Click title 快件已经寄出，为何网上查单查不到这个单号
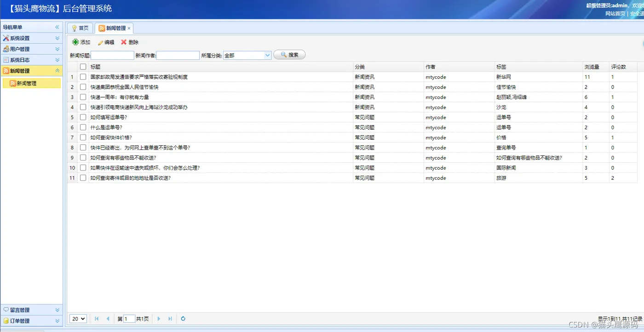The image size is (644, 332). [x=140, y=148]
